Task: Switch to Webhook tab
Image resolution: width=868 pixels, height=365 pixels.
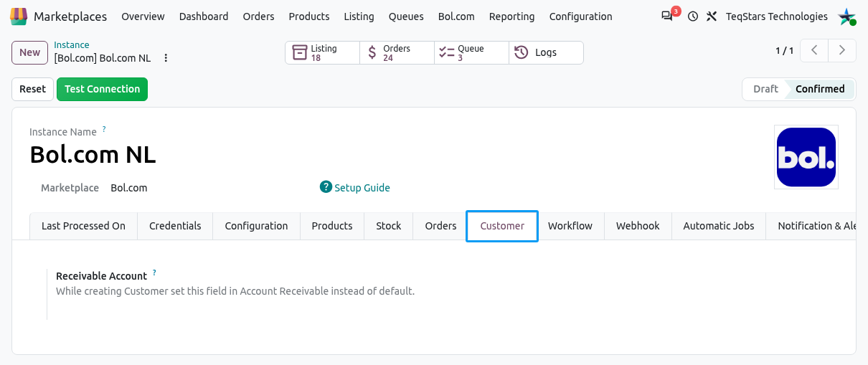Action: 638,226
